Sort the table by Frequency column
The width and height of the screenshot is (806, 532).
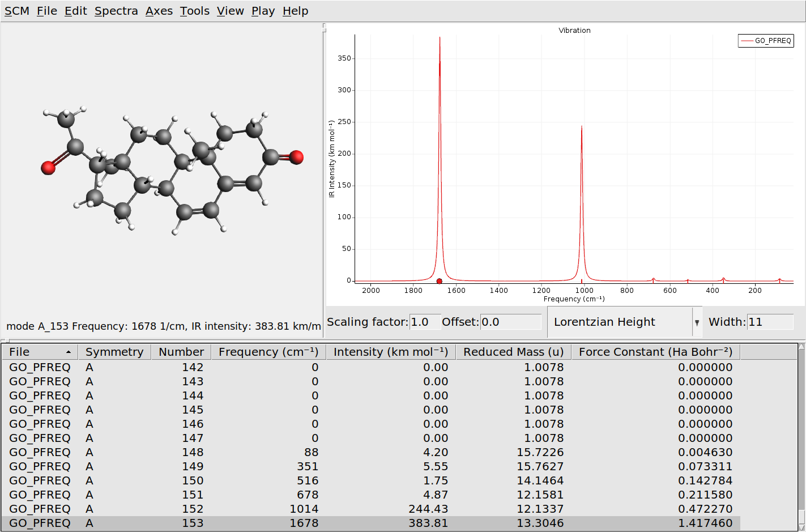(267, 351)
